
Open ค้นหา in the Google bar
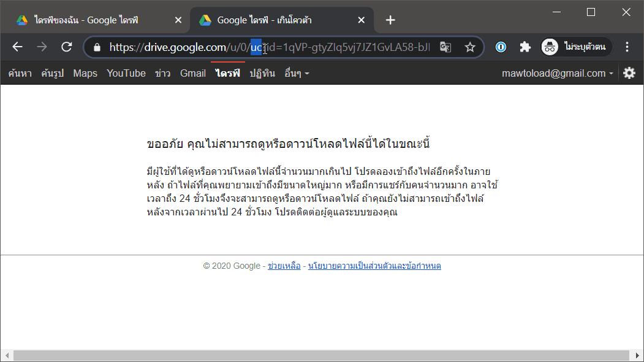tap(20, 73)
